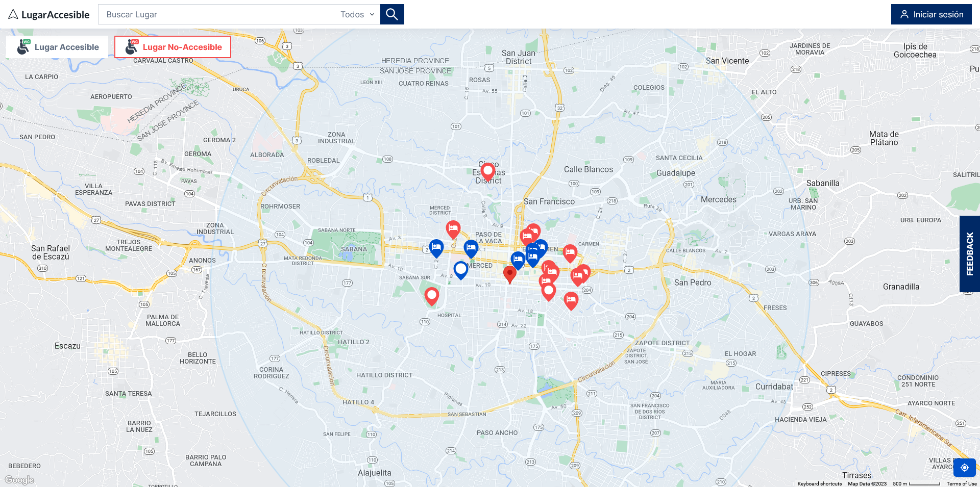980x487 pixels.
Task: Click the Calle Blancos map label
Action: pyautogui.click(x=589, y=169)
